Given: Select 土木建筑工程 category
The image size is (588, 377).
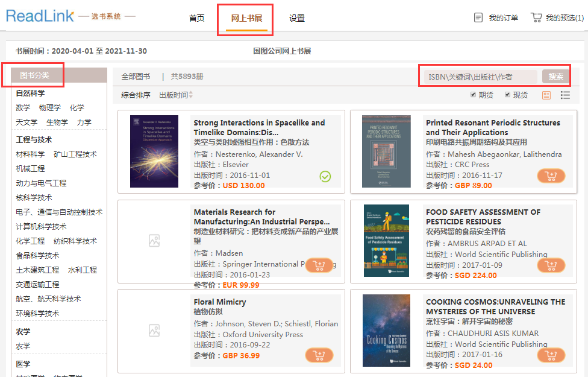Looking at the screenshot, I should (x=37, y=270).
